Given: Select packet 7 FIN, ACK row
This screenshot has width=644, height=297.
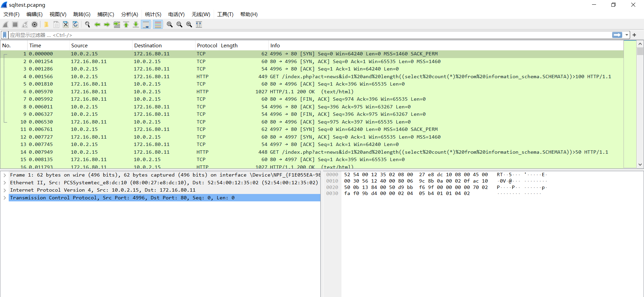Looking at the screenshot, I should [312, 99].
